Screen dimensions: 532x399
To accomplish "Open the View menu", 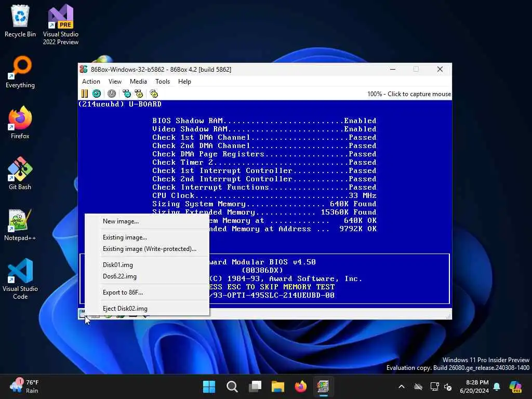I will 115,82.
